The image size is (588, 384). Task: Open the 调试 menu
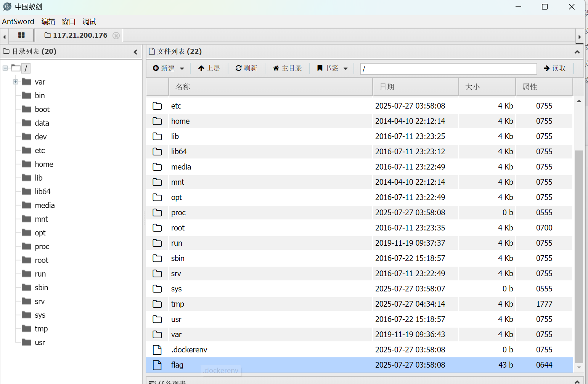90,21
